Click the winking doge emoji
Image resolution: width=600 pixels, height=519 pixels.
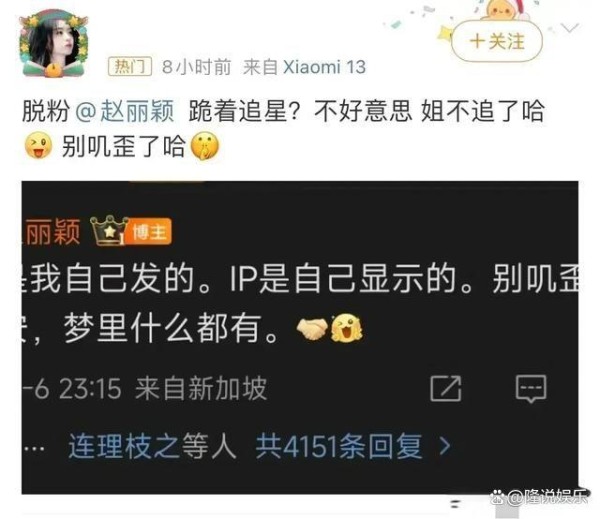(347, 327)
